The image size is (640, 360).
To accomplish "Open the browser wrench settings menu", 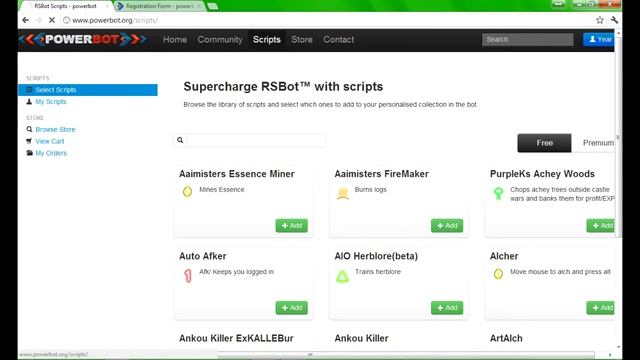I will pyautogui.click(x=614, y=20).
